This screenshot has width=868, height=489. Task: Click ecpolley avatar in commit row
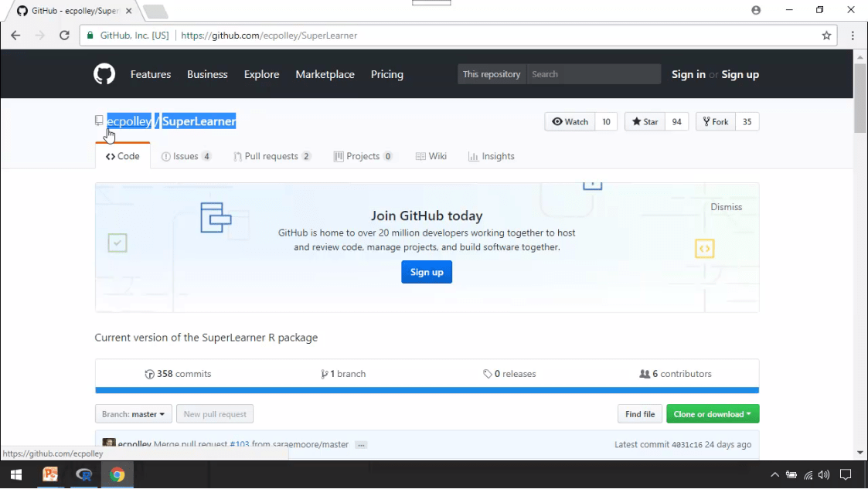point(109,443)
